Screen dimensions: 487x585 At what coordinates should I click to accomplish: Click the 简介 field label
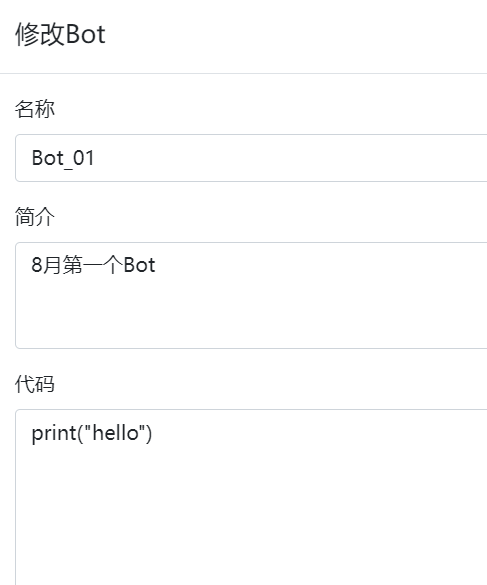(x=35, y=216)
